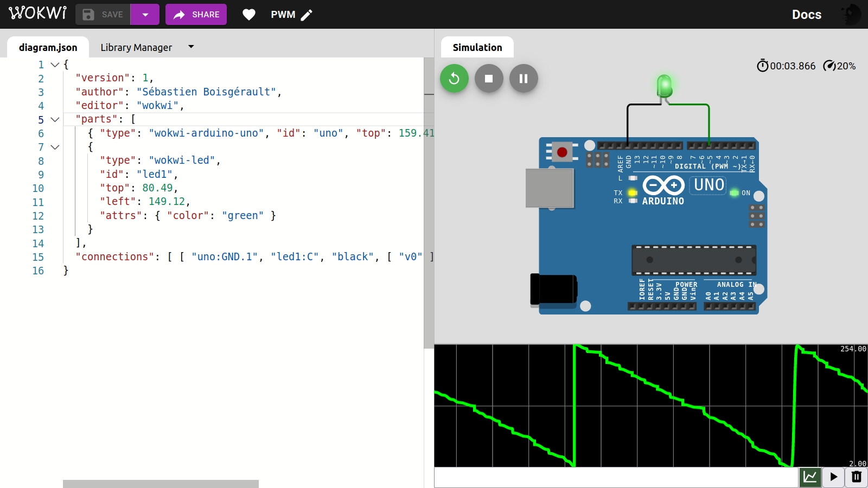Collapse the LED object fold at line 7
Image resolution: width=868 pixels, height=488 pixels.
pyautogui.click(x=55, y=147)
